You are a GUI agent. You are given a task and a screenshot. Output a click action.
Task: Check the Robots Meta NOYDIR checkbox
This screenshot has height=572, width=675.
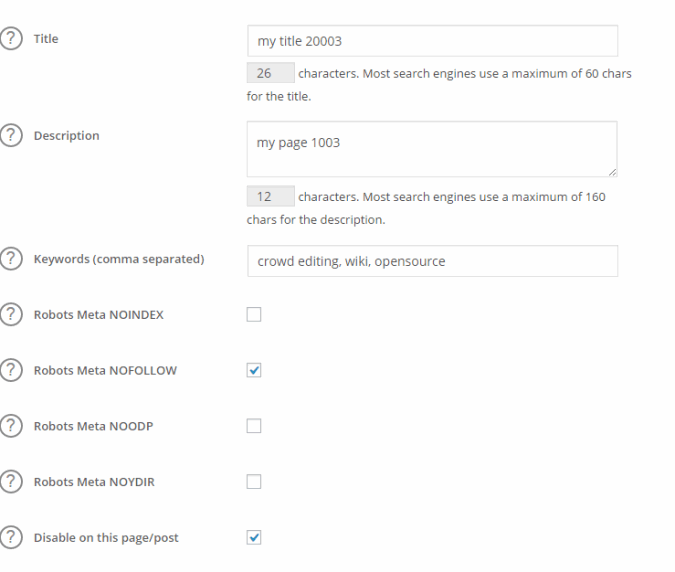(x=254, y=482)
